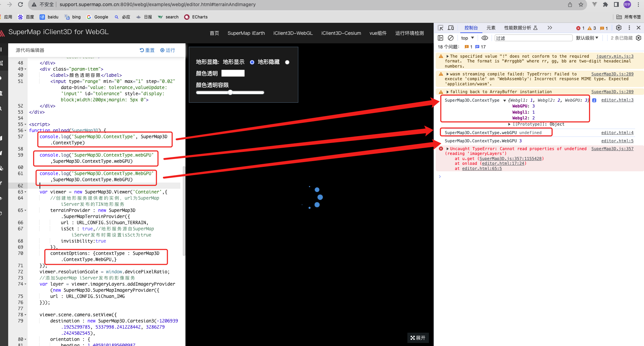Open console settings gear next to hidden count
The image size is (644, 346).
pos(639,38)
